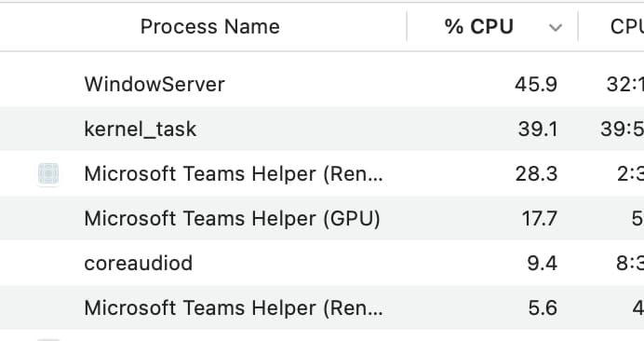Click the 45.9 CPU value for WindowServer

[536, 85]
